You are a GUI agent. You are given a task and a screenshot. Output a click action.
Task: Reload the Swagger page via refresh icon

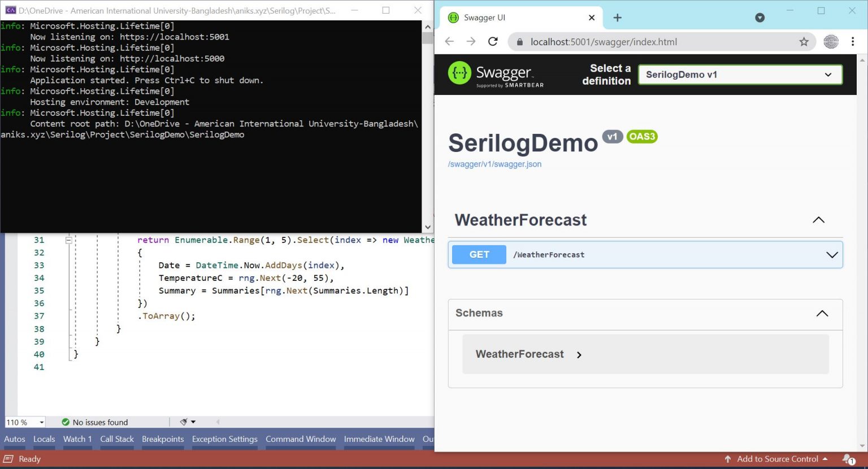coord(493,41)
